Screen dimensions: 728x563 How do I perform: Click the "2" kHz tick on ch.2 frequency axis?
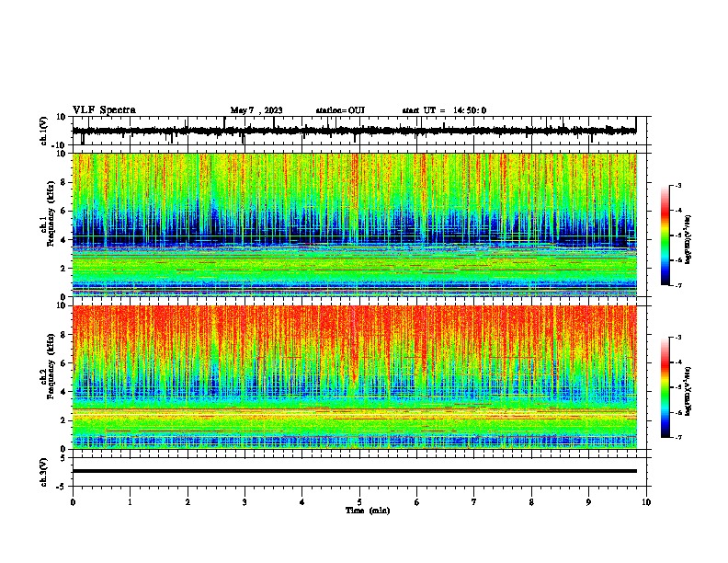63,420
